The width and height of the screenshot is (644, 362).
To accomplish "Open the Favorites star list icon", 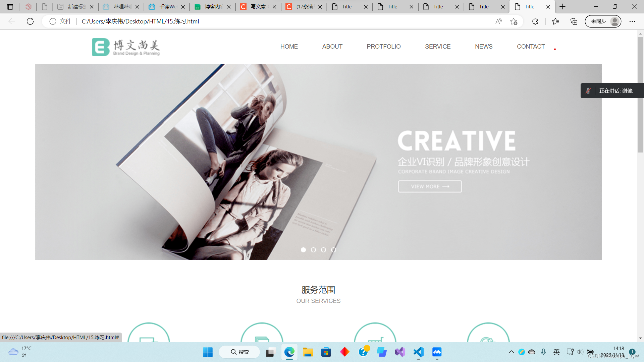I will point(555,21).
